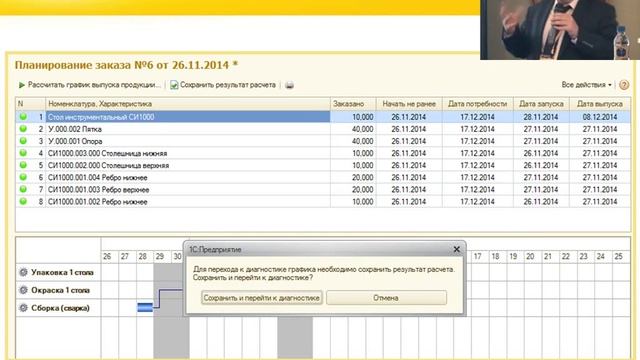Screen dimensions: 640x360
Task: Click 'Сохранить и перейти к диагностике' button
Action: click(262, 298)
